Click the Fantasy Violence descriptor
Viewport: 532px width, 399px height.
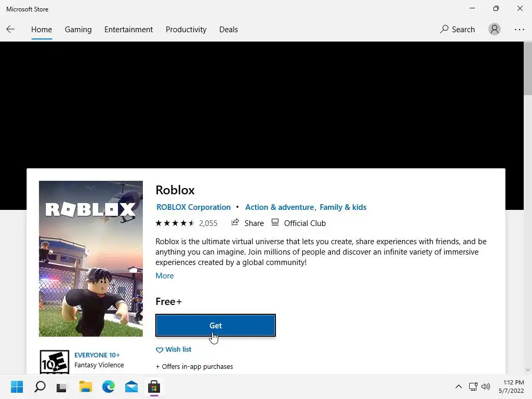pyautogui.click(x=99, y=365)
